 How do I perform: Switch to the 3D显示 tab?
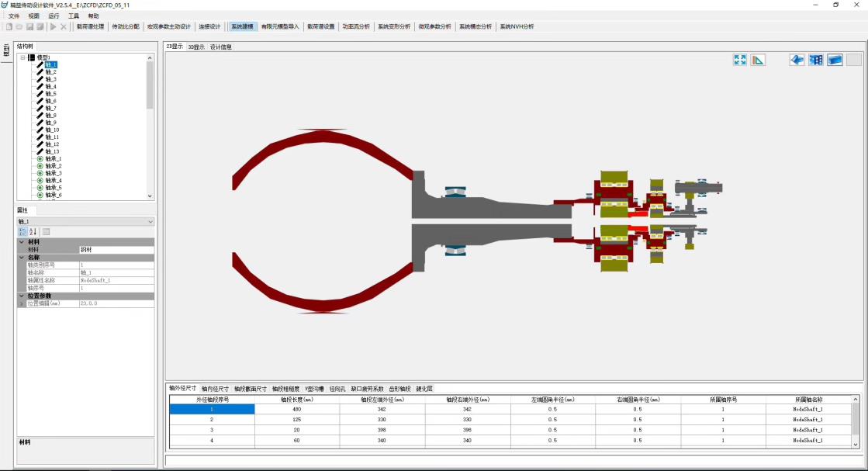click(x=196, y=47)
